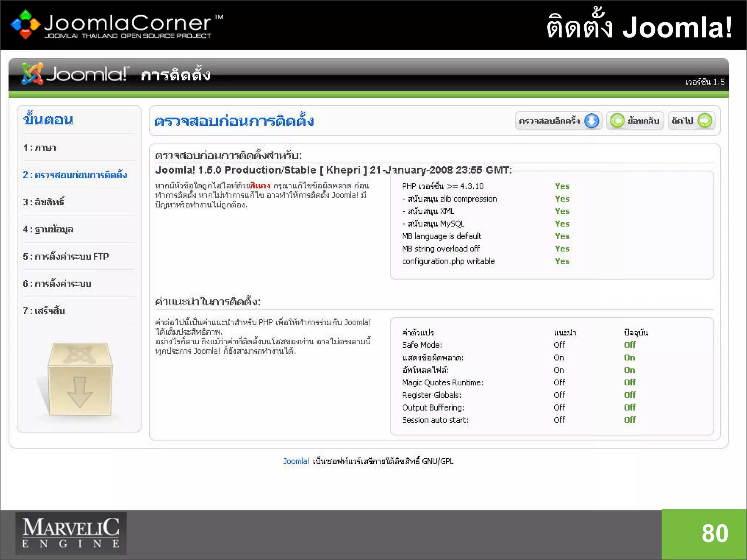Select step 5: การตั้งค่าระบบ FTP
This screenshot has height=560, width=747.
point(66,256)
